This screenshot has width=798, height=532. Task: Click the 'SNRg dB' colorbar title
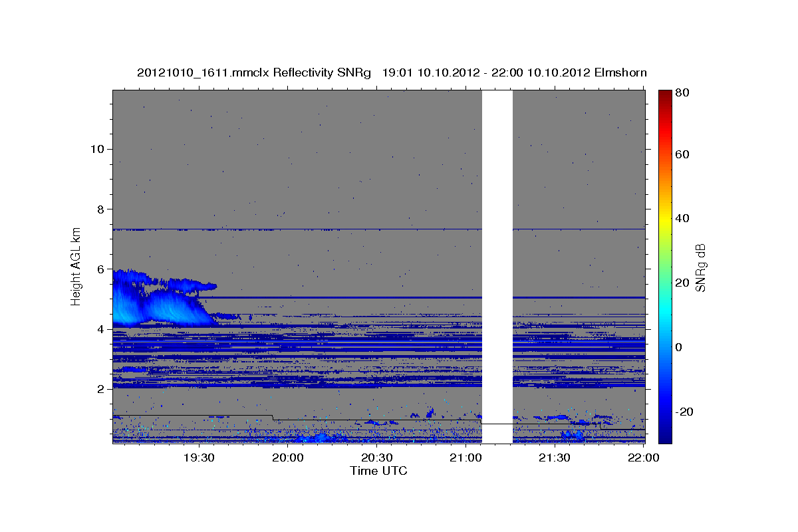click(x=701, y=266)
